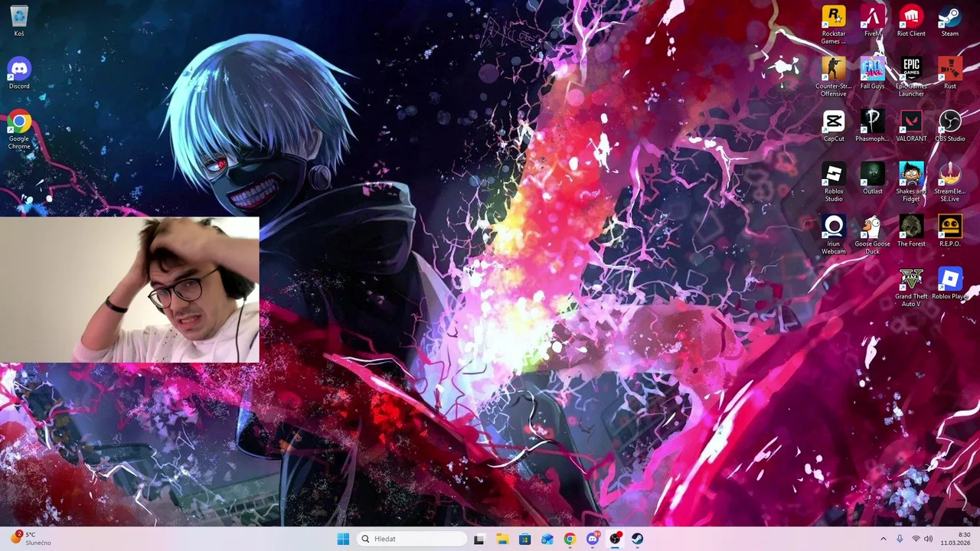980x551 pixels.
Task: Select the OBS Studio desktop shortcut
Action: pos(950,126)
